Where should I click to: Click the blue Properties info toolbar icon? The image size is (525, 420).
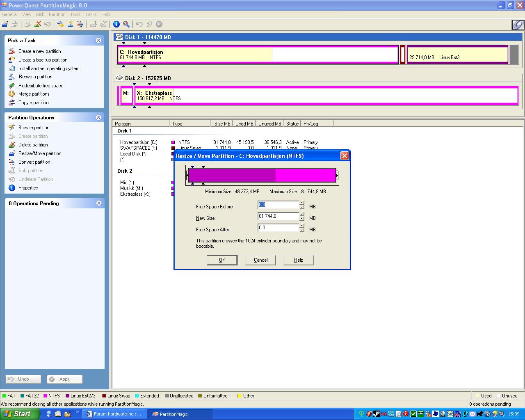click(116, 24)
